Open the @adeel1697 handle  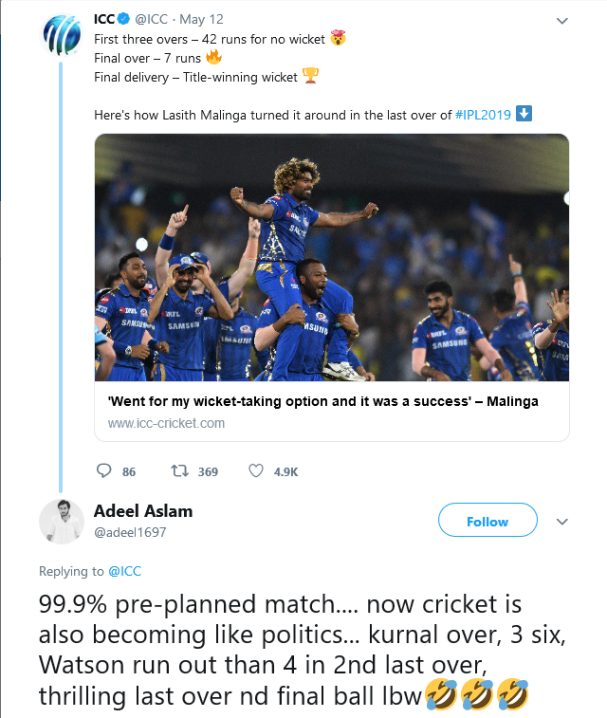(x=130, y=533)
